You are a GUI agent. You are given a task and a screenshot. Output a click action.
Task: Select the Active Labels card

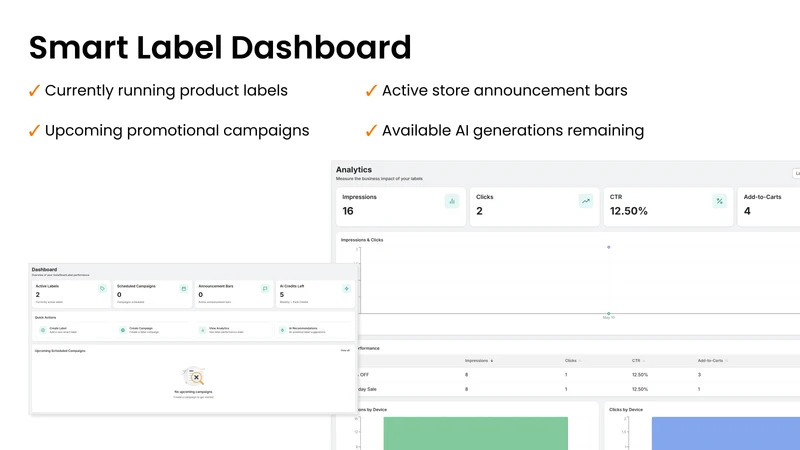(x=71, y=294)
